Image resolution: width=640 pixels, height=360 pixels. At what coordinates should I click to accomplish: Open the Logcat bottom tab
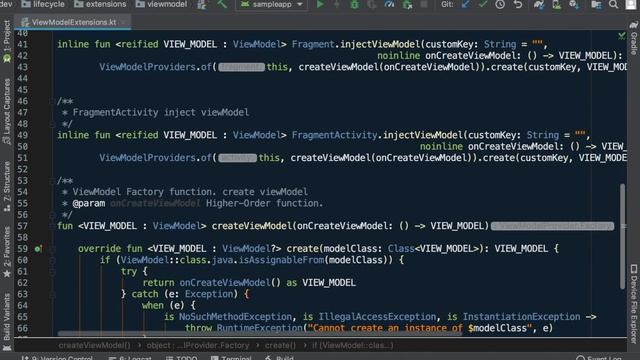[130, 358]
